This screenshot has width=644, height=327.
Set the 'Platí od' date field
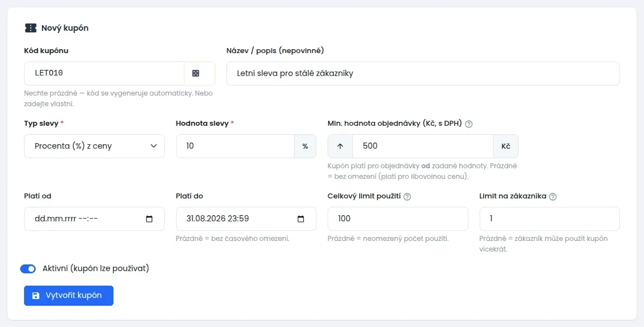pyautogui.click(x=94, y=219)
